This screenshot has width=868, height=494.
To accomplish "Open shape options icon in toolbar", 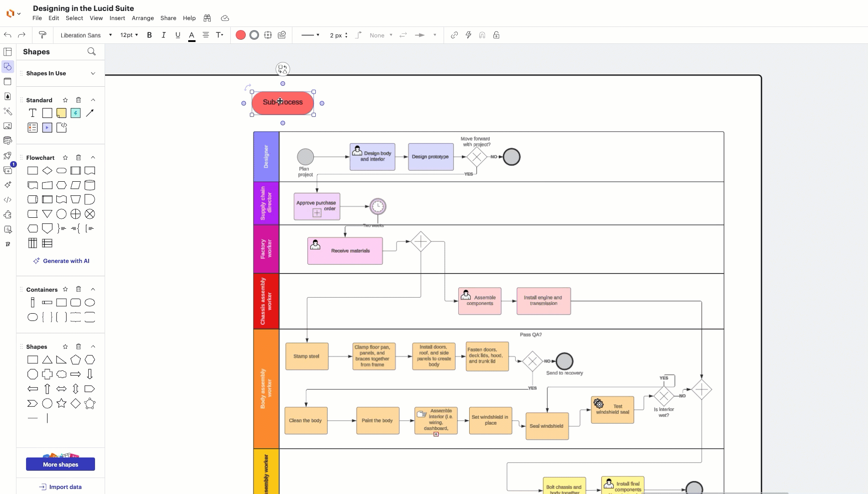I will coord(268,35).
